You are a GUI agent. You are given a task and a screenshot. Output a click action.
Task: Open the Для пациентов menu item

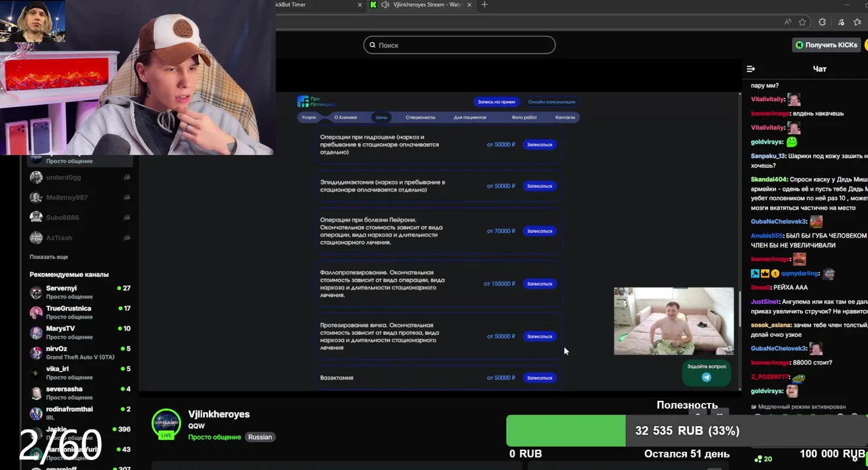point(470,117)
